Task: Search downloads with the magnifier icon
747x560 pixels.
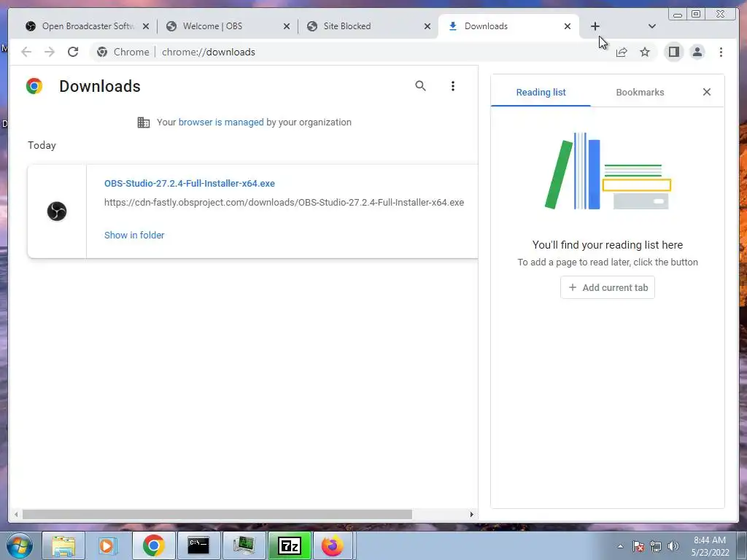Action: (420, 86)
